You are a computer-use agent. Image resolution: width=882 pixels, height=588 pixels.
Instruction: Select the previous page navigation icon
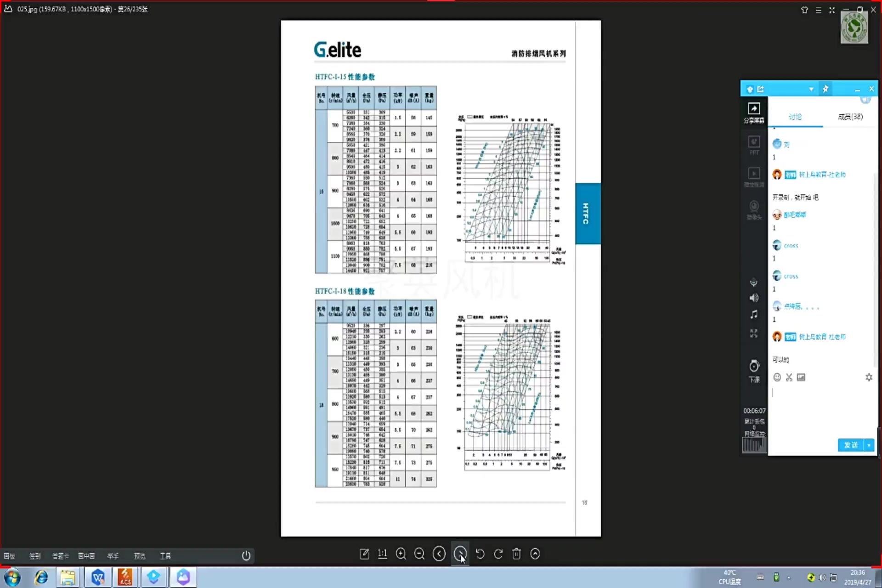click(x=440, y=554)
